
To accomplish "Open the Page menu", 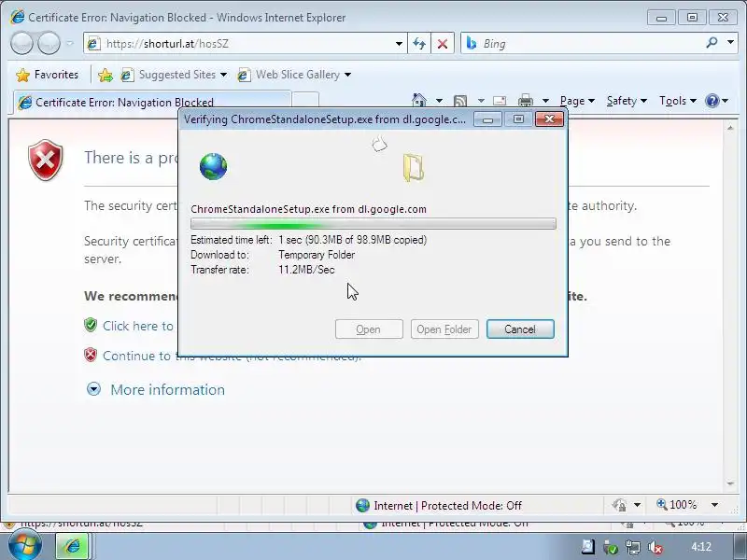I will coord(577,101).
